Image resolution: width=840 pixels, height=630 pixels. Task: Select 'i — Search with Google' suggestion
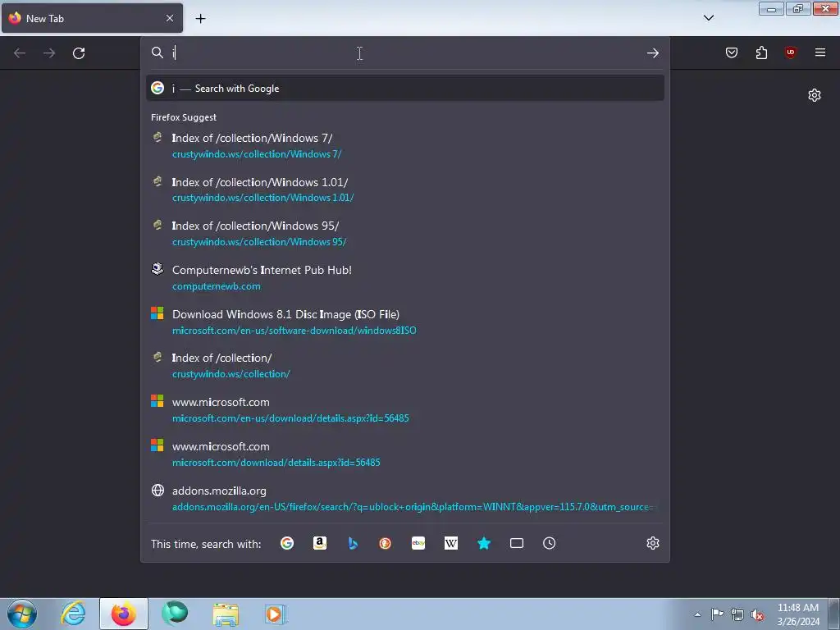pyautogui.click(x=405, y=89)
